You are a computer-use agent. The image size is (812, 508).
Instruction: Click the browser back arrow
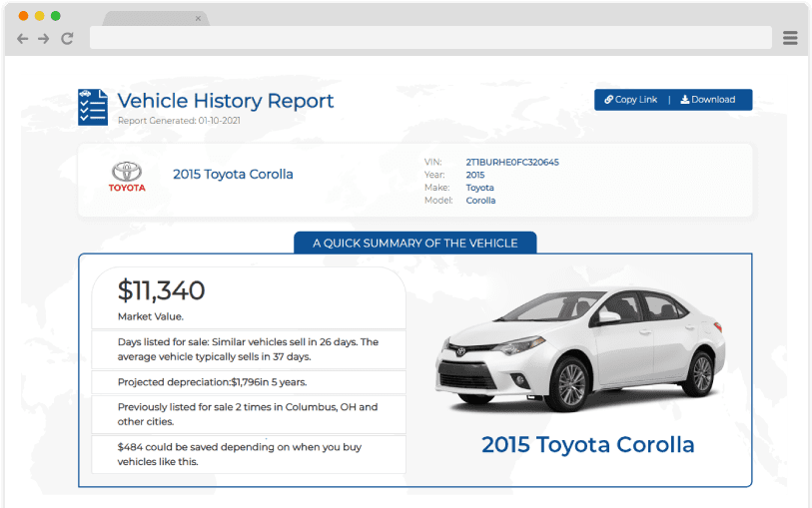point(22,38)
